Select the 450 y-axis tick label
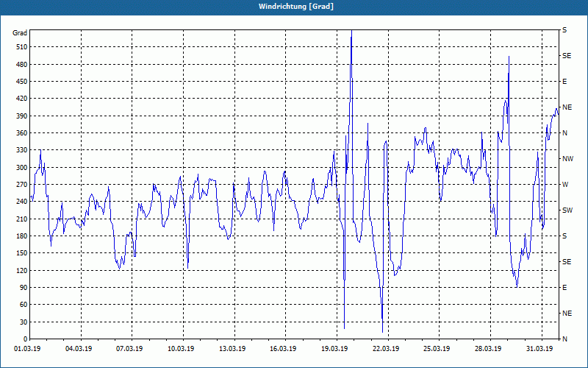This screenshot has height=368, width=588. point(22,82)
